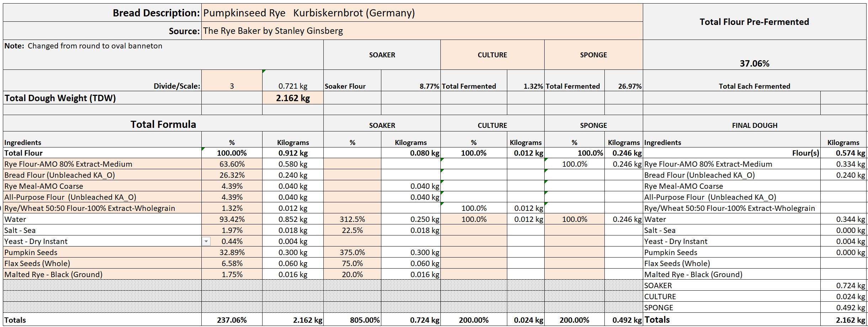Image resolution: width=868 pixels, height=327 pixels.
Task: Click the FINAL DOUGH header cell
Action: point(754,125)
